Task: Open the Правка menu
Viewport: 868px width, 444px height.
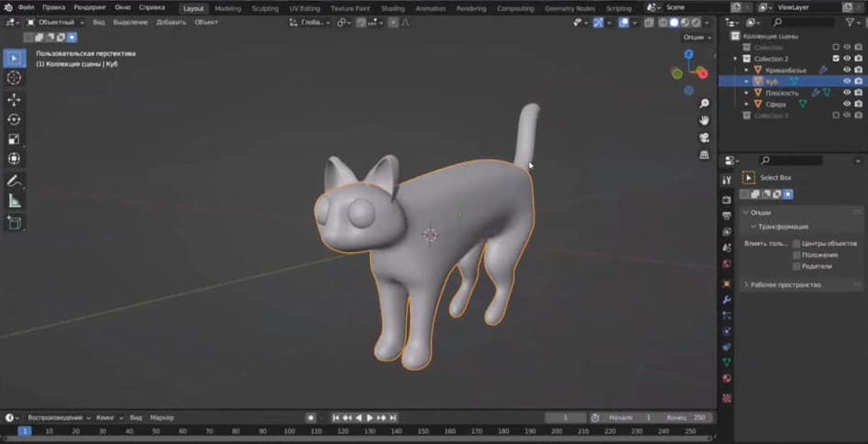Action: (x=53, y=7)
